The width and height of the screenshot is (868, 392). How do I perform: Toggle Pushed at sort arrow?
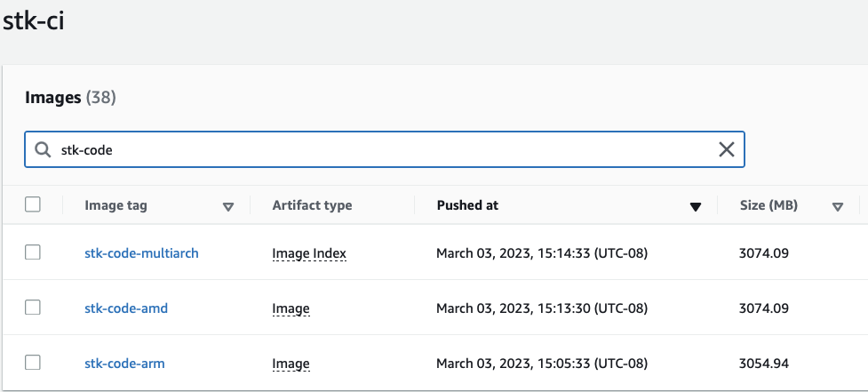tap(696, 207)
